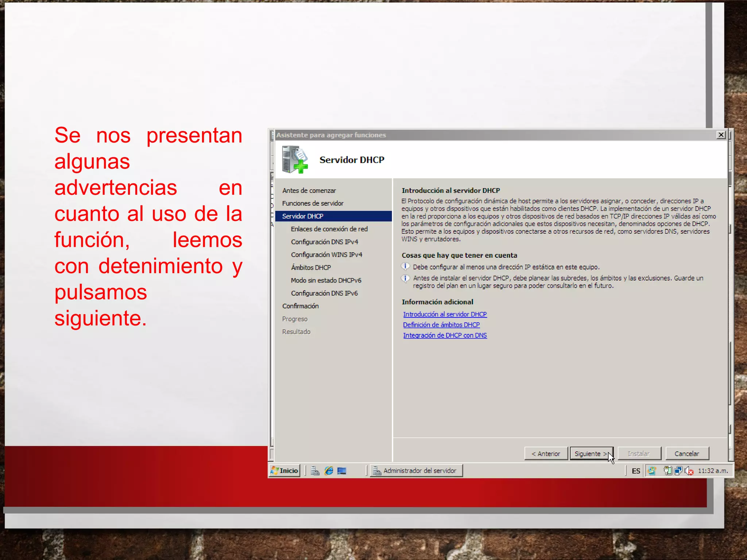Screen dimensions: 747x560
Task: Open the Inicio start menu
Action: pos(285,471)
